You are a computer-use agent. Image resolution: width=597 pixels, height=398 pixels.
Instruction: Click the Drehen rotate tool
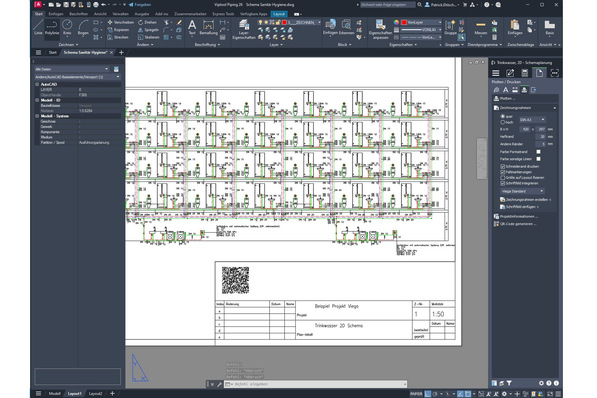pos(147,22)
